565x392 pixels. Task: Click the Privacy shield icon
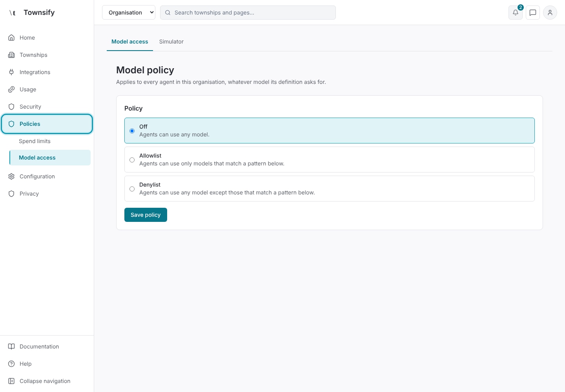click(x=11, y=194)
